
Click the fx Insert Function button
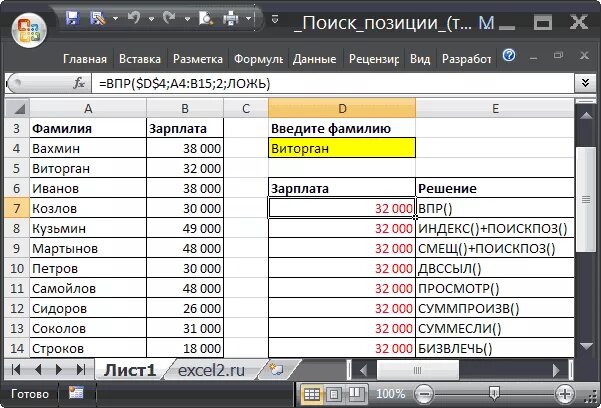pyautogui.click(x=79, y=83)
